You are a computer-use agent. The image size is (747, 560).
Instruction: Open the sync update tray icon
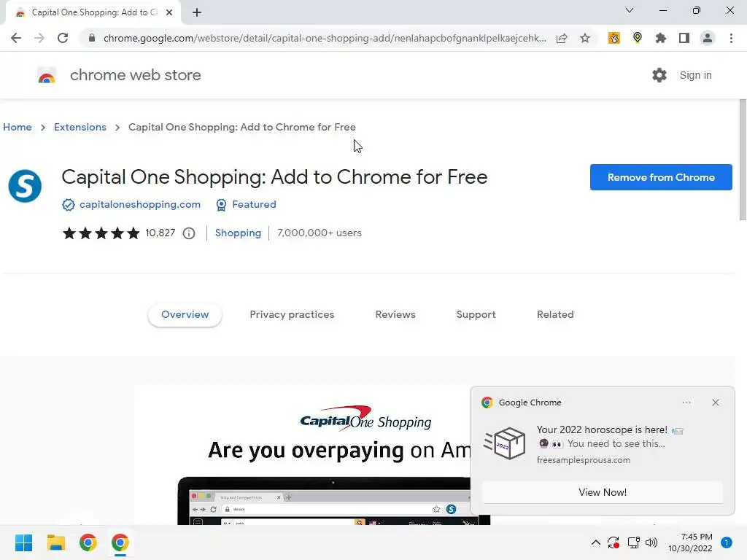(613, 542)
